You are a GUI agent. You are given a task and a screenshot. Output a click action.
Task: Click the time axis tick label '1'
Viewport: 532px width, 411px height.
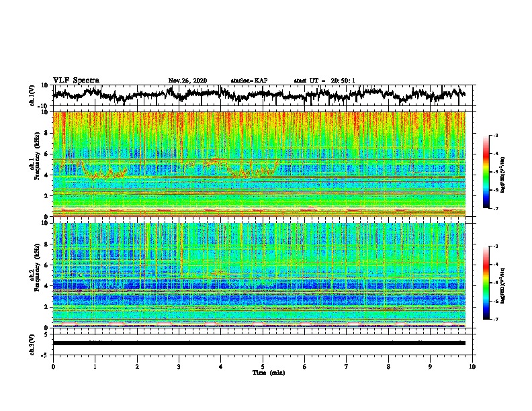(95, 367)
